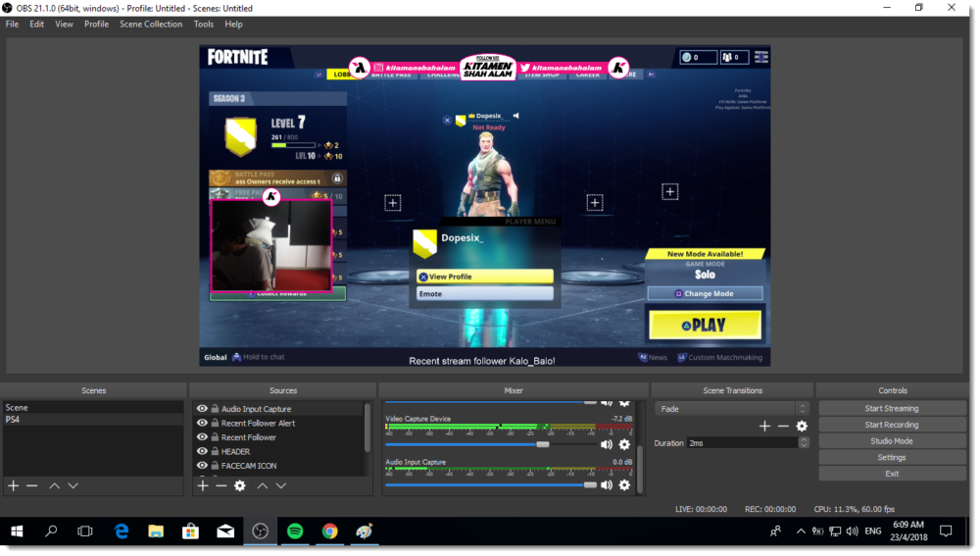The height and width of the screenshot is (556, 980).
Task: Open the View menu
Action: 64,25
